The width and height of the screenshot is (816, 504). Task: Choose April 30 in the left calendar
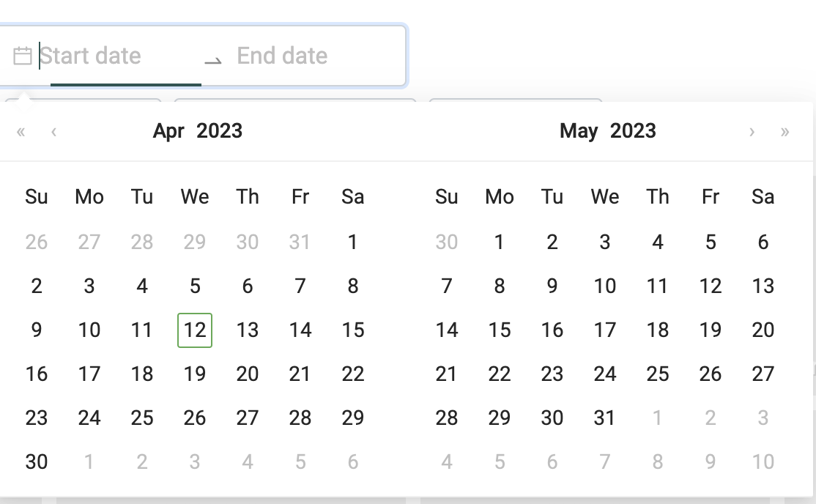37,462
